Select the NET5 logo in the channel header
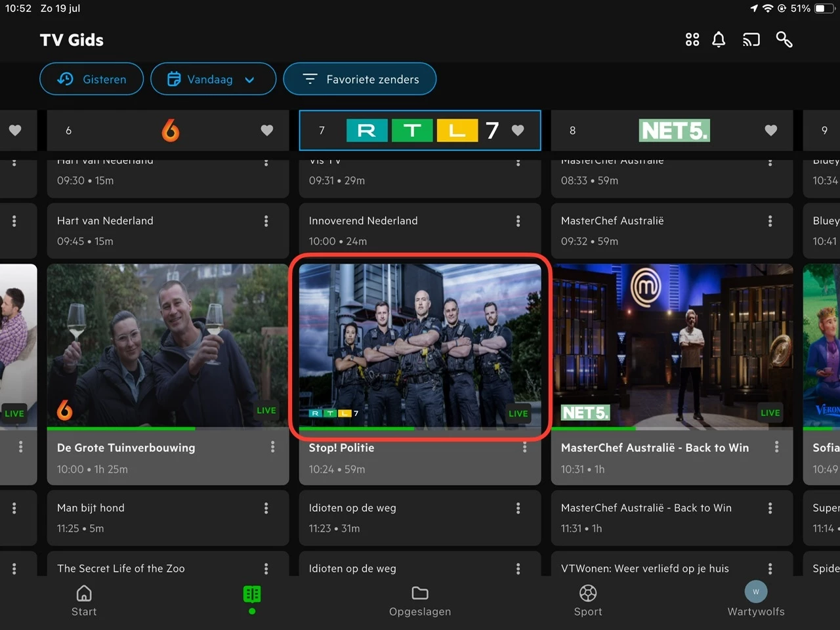This screenshot has width=840, height=630. click(x=675, y=131)
